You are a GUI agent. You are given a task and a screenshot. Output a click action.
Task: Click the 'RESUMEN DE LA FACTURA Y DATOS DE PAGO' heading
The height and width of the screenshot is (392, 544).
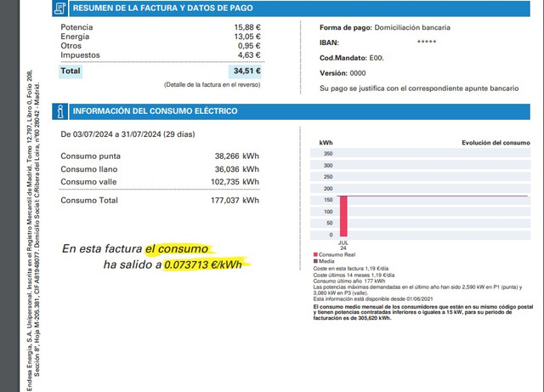pyautogui.click(x=162, y=8)
